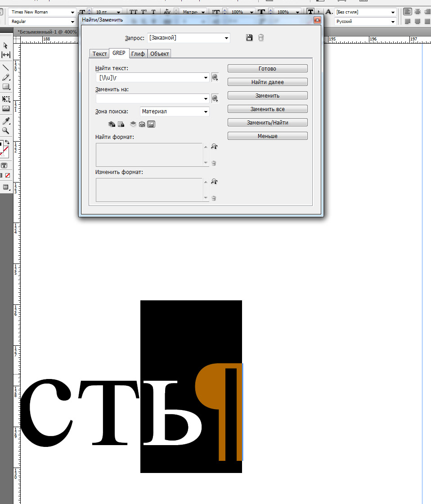Screen dimensions: 431x504
Task: Click the Заменить/Найти button
Action: click(267, 122)
